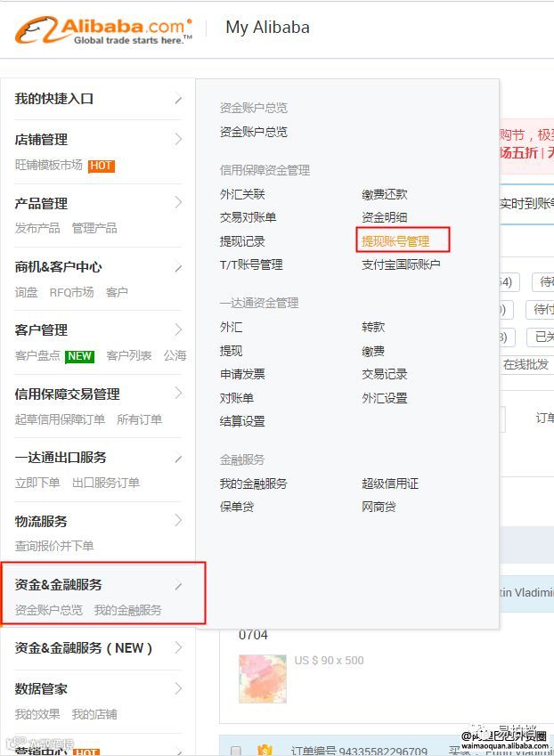Expand 商机&客户中心 chevron arrow
Screen dimensions: 554x756
(x=178, y=267)
